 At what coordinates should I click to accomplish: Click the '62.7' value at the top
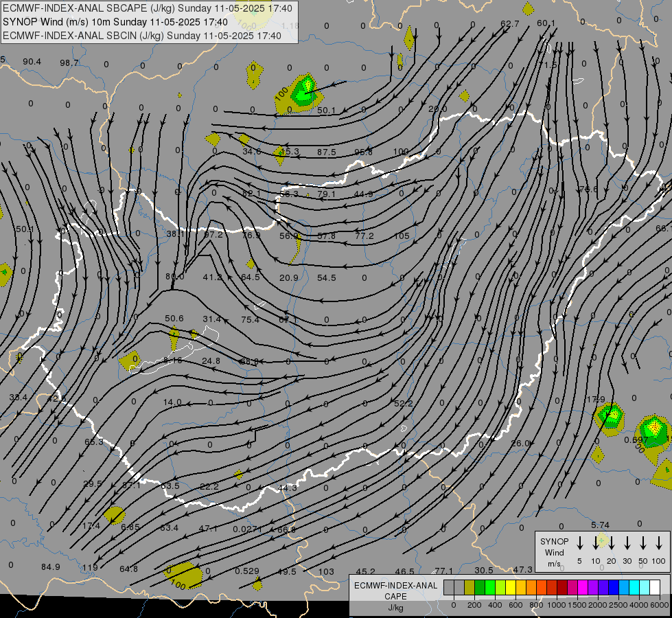click(x=509, y=23)
